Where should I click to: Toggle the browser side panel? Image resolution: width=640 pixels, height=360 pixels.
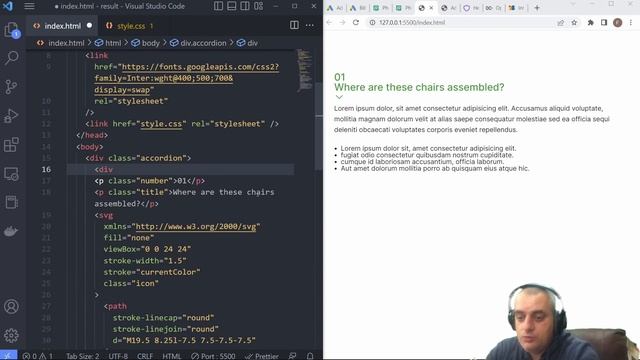click(x=604, y=22)
